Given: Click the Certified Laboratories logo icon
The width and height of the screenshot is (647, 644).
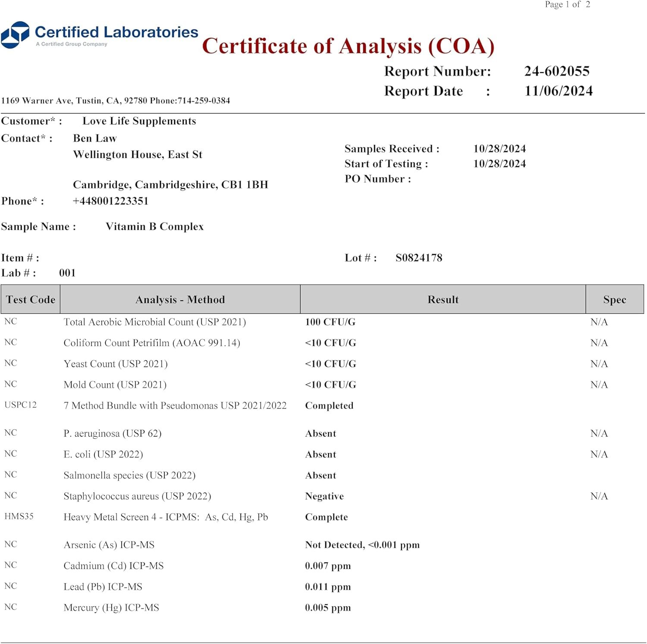Looking at the screenshot, I should click(15, 34).
